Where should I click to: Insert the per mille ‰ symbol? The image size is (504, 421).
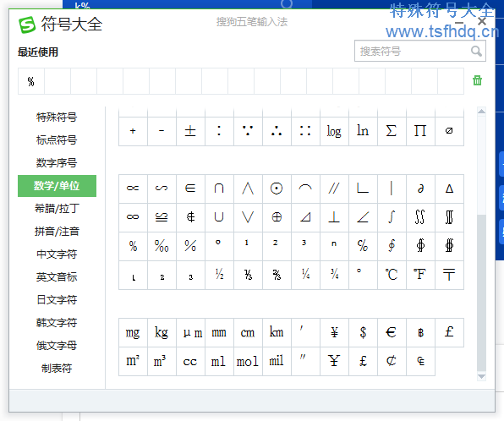click(162, 246)
